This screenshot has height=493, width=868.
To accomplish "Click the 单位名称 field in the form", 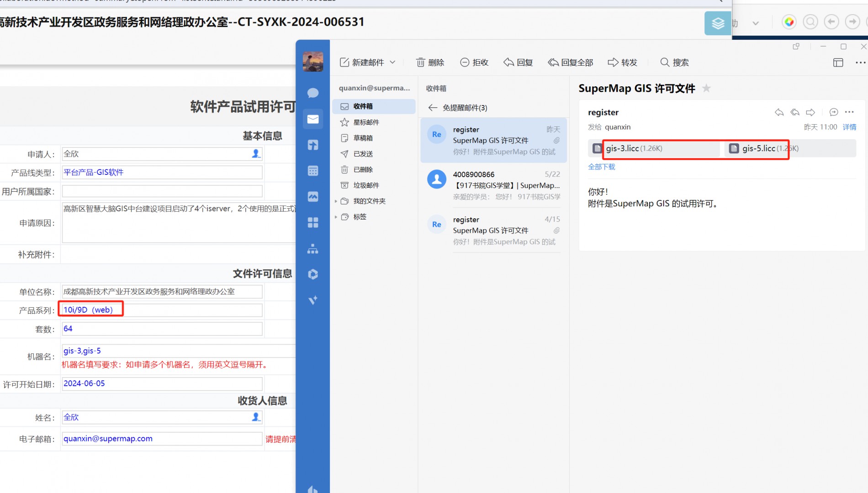I will click(x=162, y=292).
